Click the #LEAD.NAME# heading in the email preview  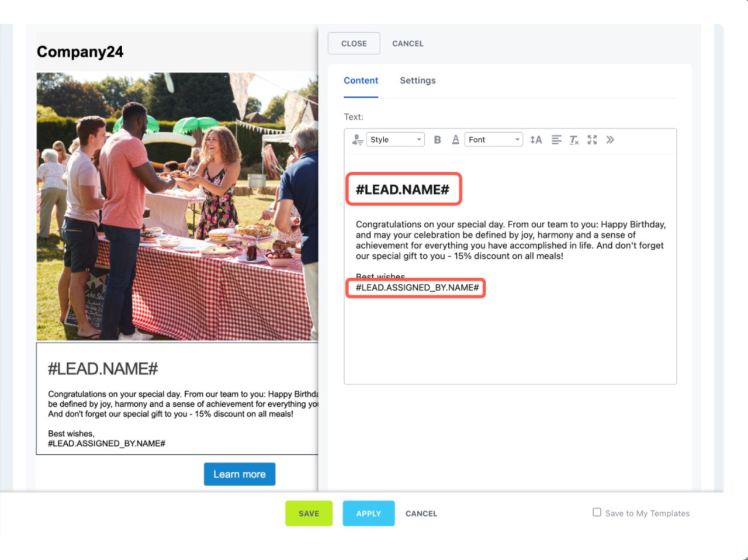[x=103, y=369]
